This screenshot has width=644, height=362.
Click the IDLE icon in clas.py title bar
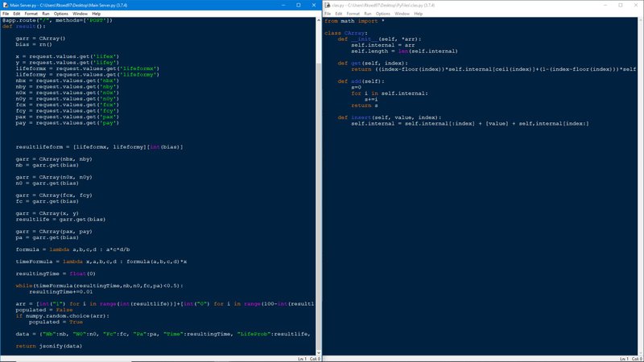(x=328, y=5)
